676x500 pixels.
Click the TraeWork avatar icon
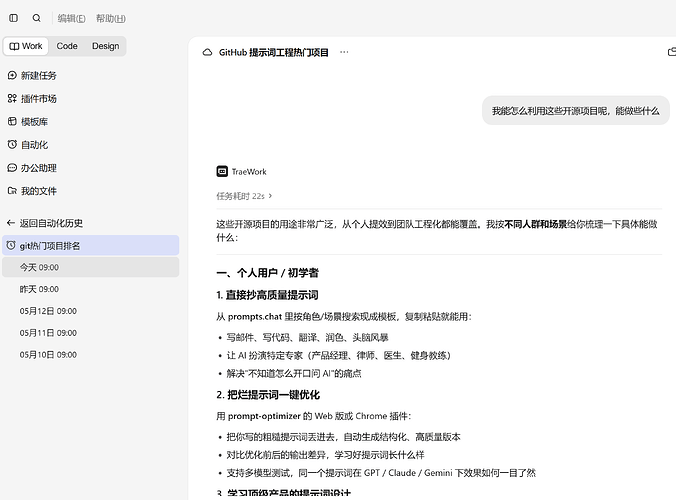[222, 172]
